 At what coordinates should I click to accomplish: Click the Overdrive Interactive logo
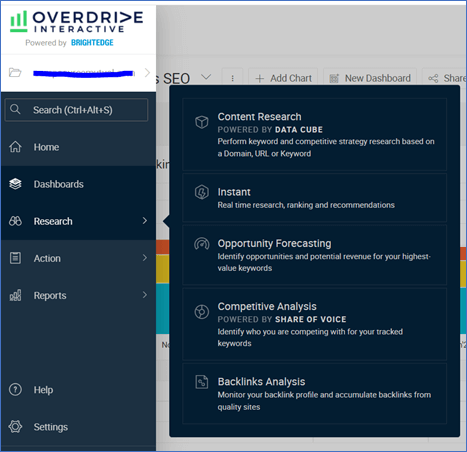[x=77, y=22]
